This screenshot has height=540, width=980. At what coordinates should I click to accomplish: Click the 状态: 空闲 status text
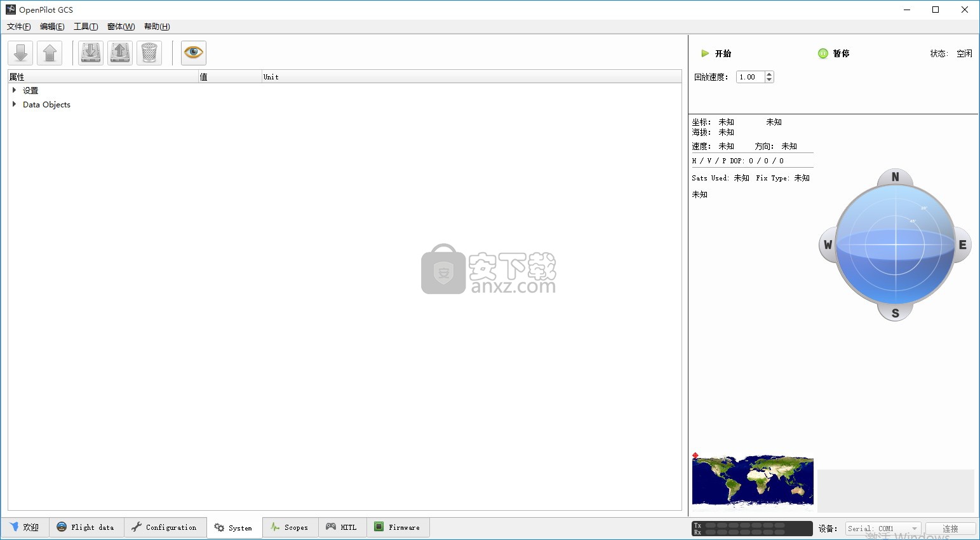coord(951,53)
